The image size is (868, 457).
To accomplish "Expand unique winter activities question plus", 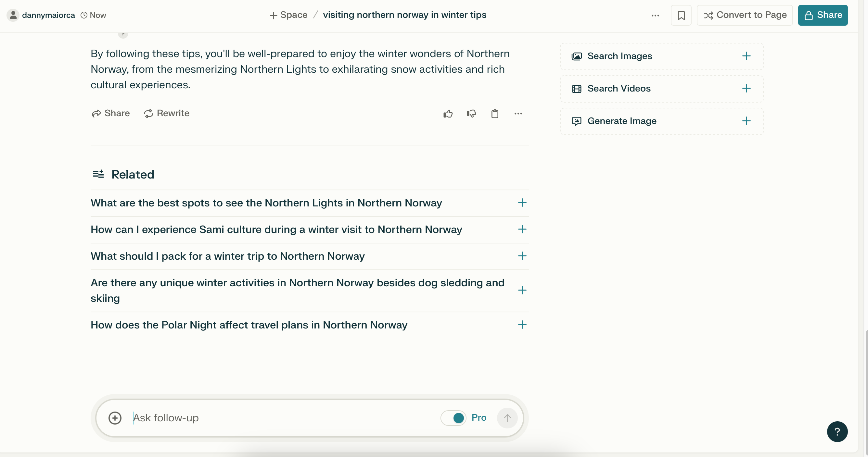I will 522,290.
